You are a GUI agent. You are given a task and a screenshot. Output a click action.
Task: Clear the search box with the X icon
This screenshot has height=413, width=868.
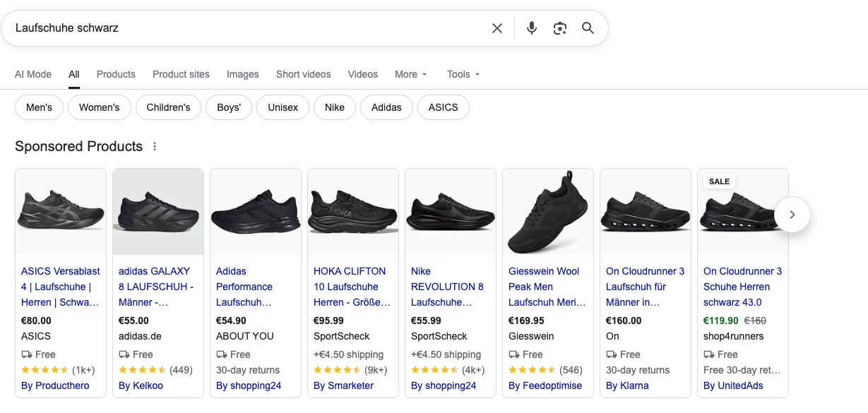497,28
